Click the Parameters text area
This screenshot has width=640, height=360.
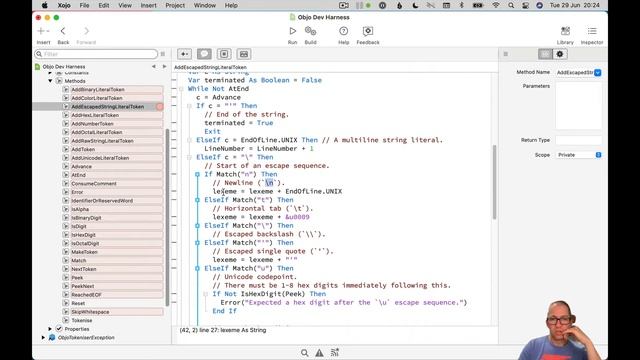tap(578, 106)
